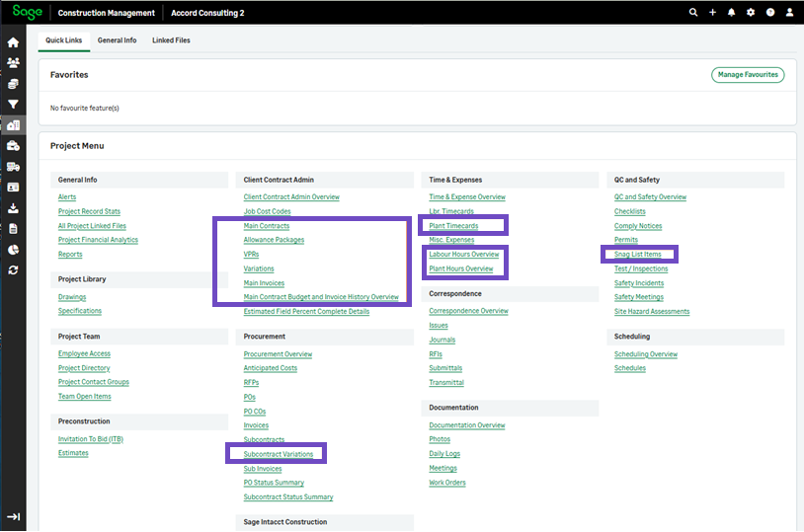Open notifications bell icon
The width and height of the screenshot is (804, 532).
pos(732,13)
